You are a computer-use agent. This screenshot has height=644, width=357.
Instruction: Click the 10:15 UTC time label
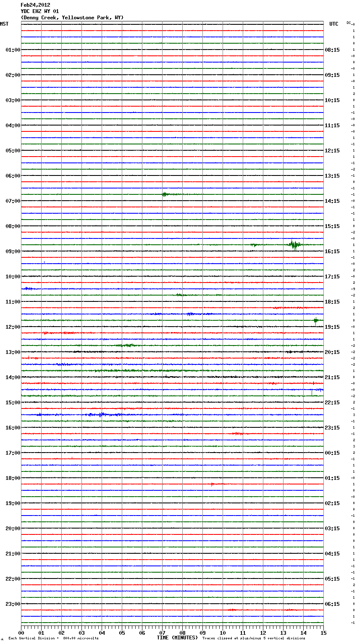[x=332, y=100]
